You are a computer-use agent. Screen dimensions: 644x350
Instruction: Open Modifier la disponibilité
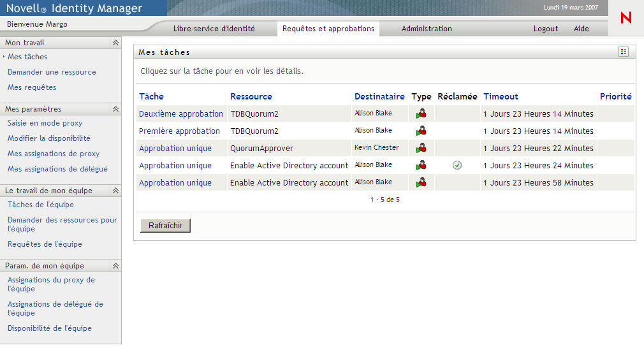(x=49, y=138)
